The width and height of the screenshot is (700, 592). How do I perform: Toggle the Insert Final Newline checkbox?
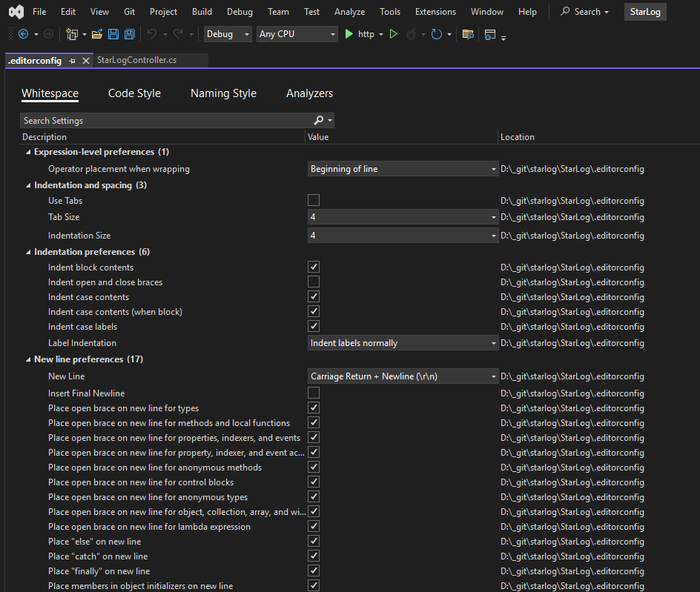click(314, 393)
